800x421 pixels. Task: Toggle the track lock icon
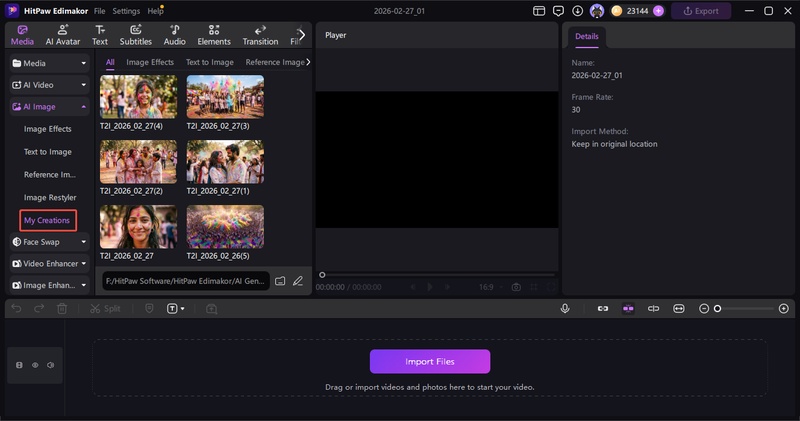pyautogui.click(x=19, y=365)
